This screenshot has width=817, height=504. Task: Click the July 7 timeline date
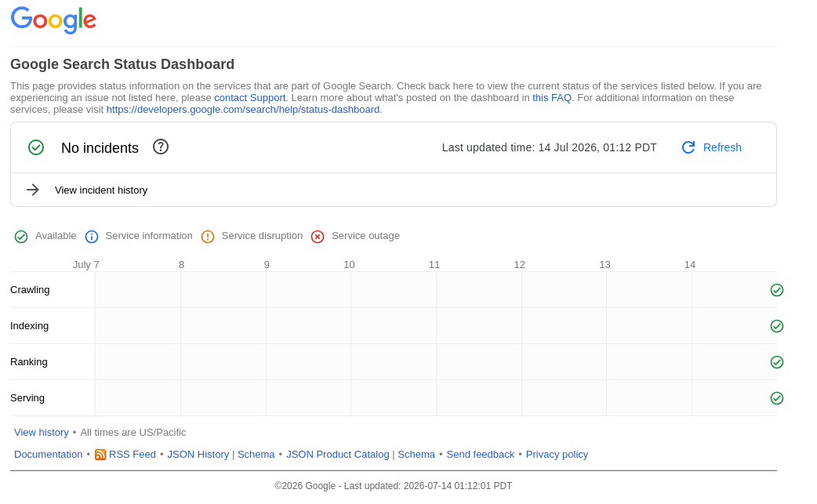(86, 264)
